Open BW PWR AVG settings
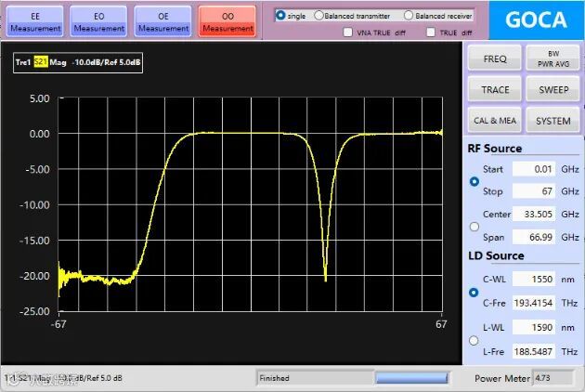 point(552,59)
